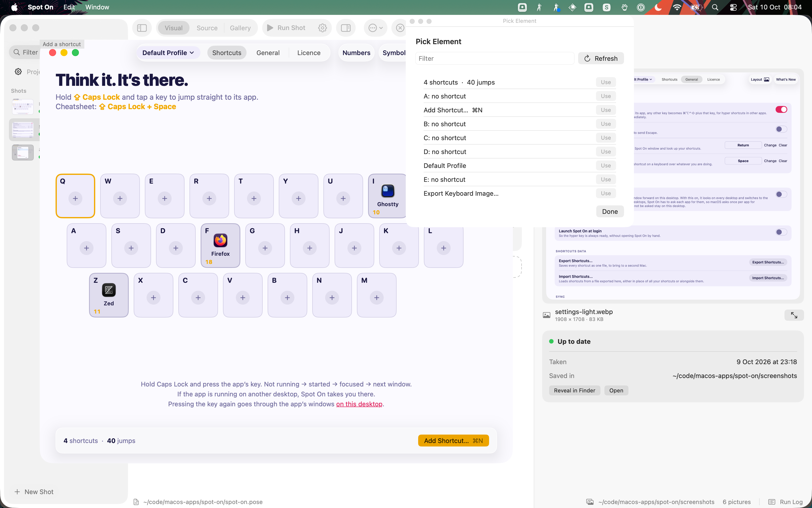The height and width of the screenshot is (508, 812).
Task: Toggle Launch Spot On at login switch
Action: (781, 232)
